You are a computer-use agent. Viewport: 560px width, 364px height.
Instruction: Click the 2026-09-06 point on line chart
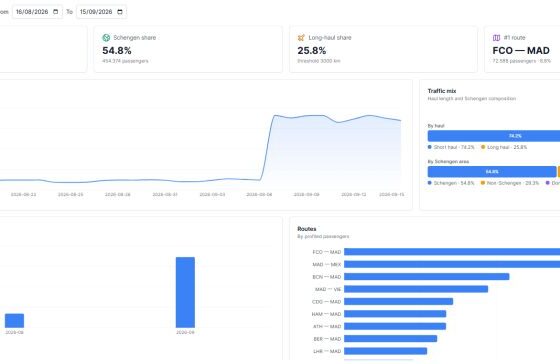[260, 180]
